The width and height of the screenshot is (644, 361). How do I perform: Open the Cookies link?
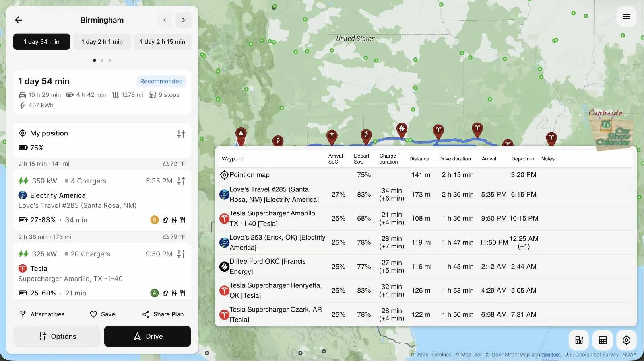coord(442,355)
